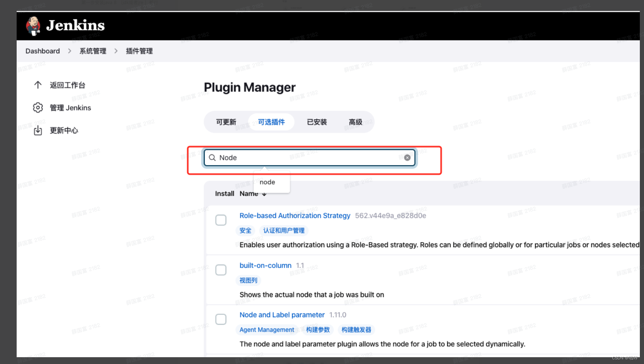Check the built-on-column install checkbox
The width and height of the screenshot is (644, 364).
pyautogui.click(x=221, y=270)
